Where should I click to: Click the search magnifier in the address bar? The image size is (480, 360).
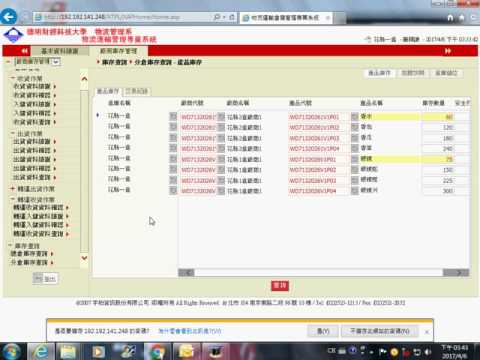[217, 17]
